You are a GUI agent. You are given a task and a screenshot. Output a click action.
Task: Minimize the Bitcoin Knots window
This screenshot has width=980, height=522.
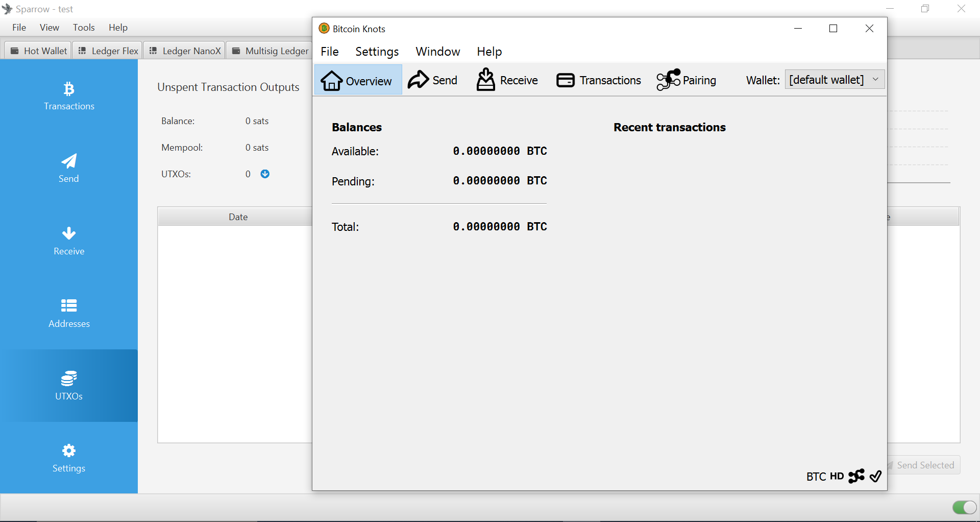coord(798,29)
